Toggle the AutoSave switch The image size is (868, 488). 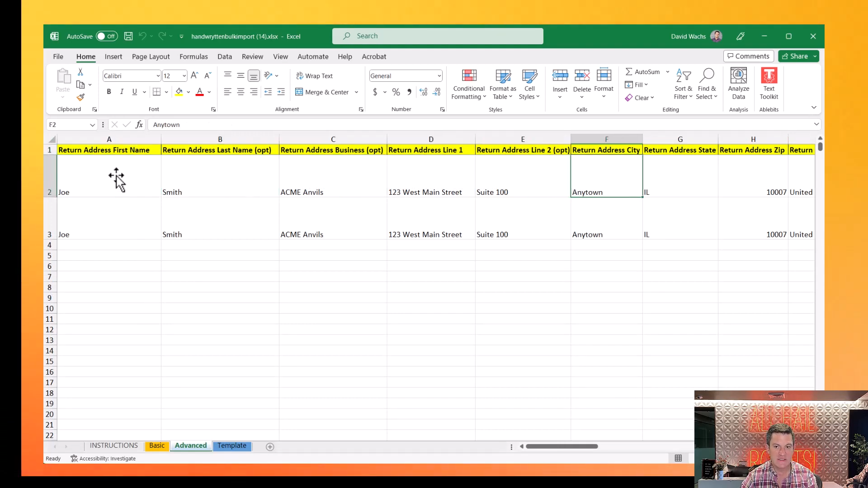[107, 36]
